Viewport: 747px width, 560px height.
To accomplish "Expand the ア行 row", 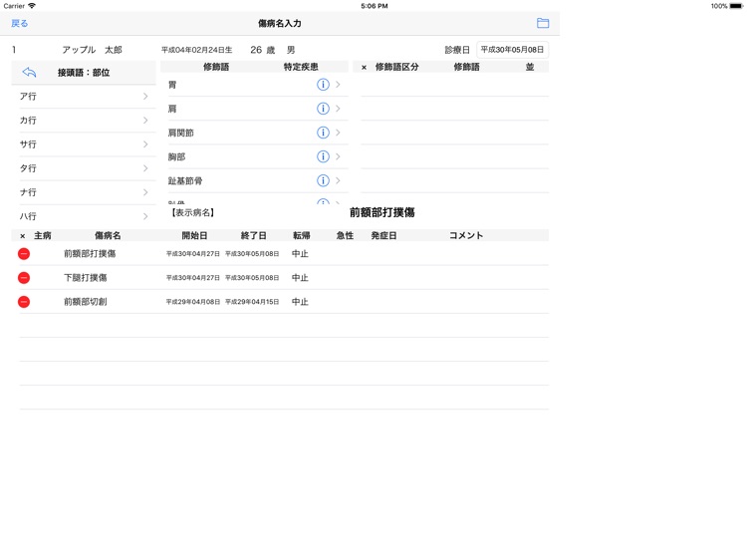I will [x=84, y=97].
